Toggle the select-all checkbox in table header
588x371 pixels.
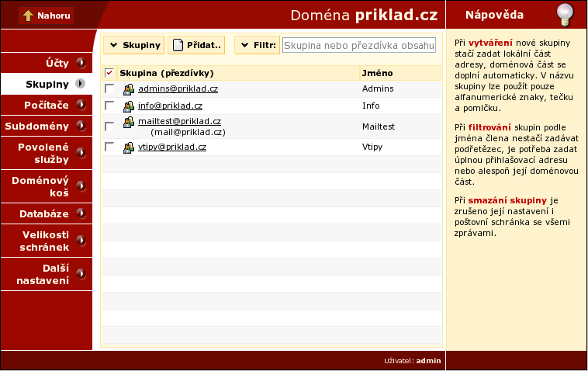(x=109, y=73)
